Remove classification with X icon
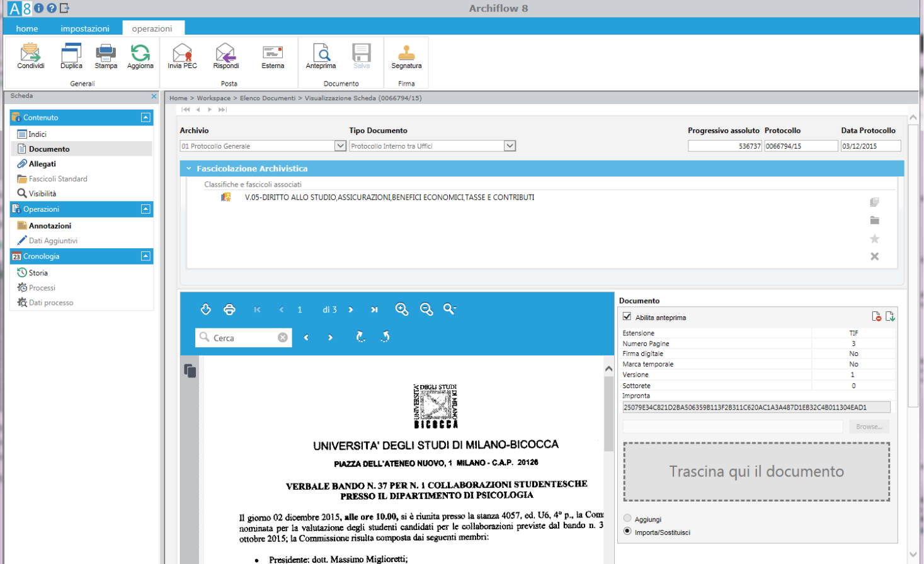 tap(874, 256)
